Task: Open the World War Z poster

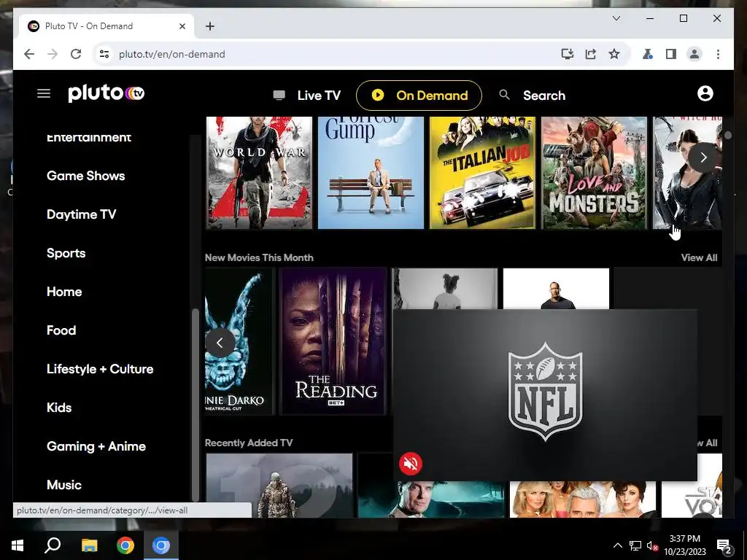Action: tap(259, 173)
